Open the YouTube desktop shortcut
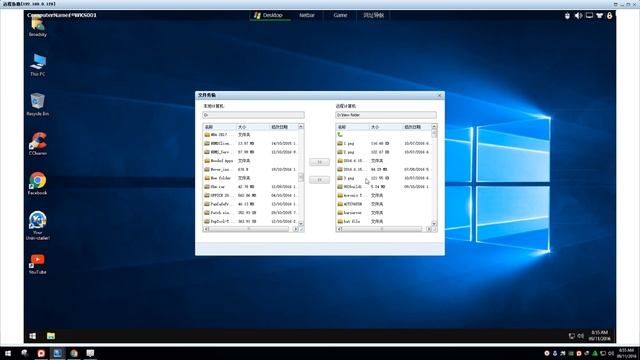The height and width of the screenshot is (360, 640). [38, 264]
